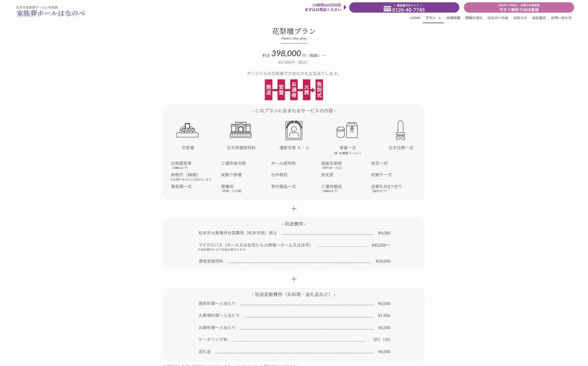
Task: Click the 告別式 step in flow graphic
Action: [319, 90]
